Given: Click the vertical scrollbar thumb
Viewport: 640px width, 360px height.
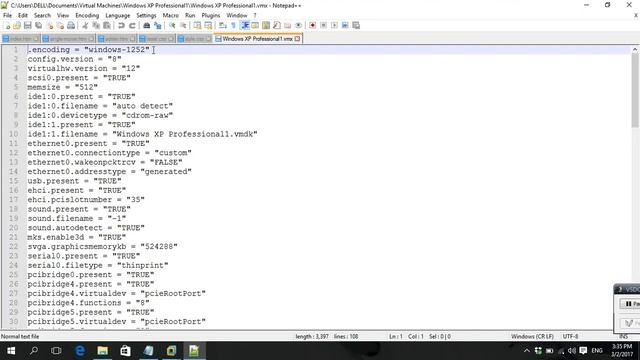Looking at the screenshot, I should (635, 90).
